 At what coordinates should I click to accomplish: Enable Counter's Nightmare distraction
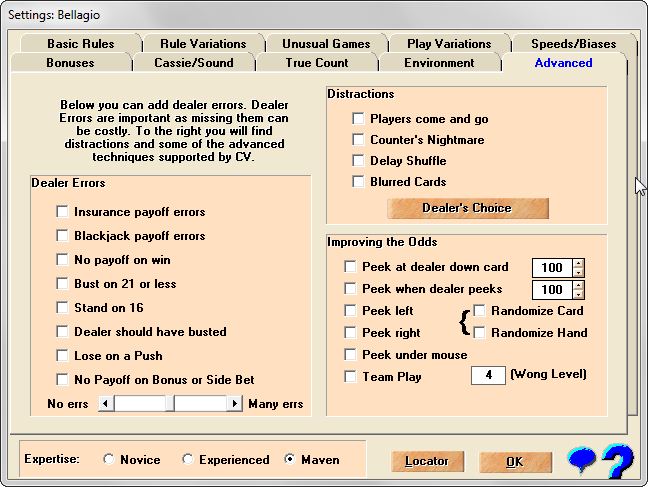[x=358, y=140]
